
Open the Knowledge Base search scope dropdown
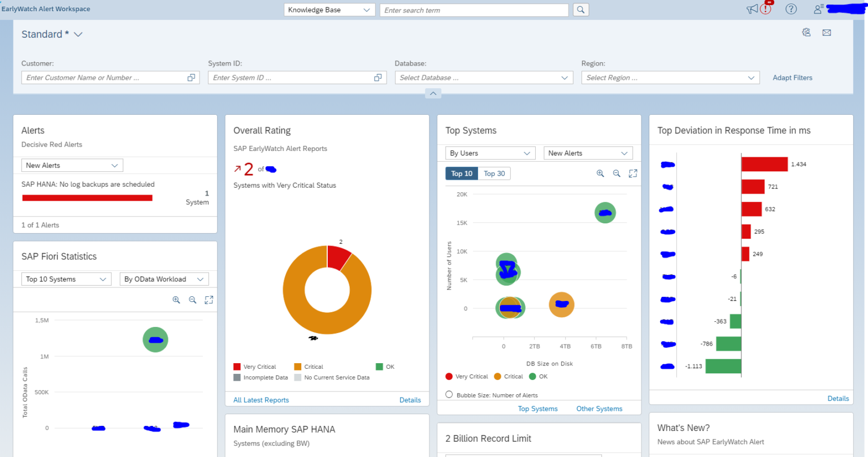[x=329, y=10]
